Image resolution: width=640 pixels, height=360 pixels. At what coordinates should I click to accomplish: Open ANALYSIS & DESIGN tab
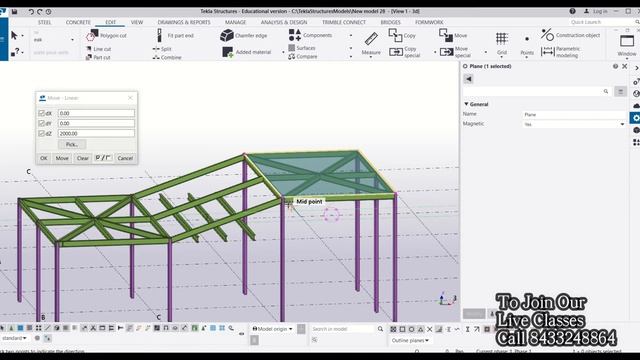click(x=284, y=22)
